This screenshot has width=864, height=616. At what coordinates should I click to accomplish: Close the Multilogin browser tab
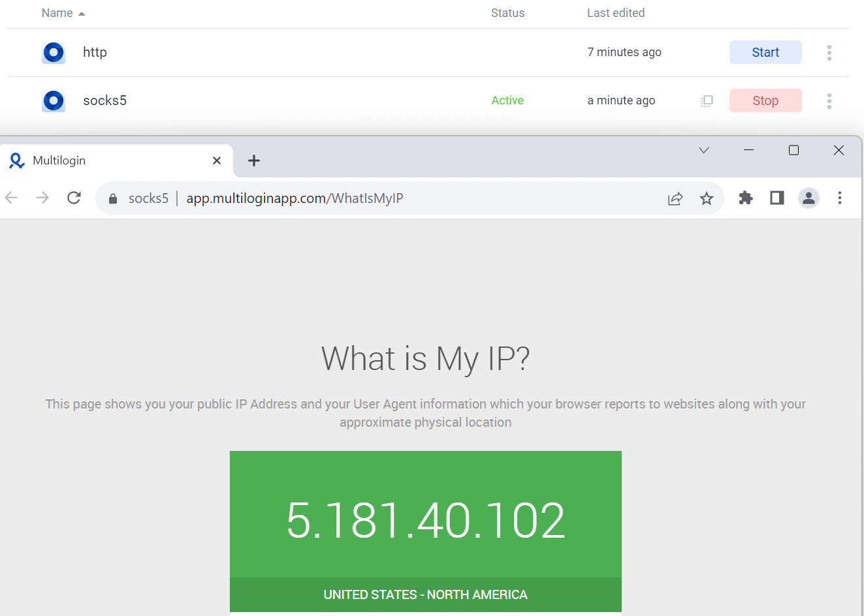(x=217, y=161)
